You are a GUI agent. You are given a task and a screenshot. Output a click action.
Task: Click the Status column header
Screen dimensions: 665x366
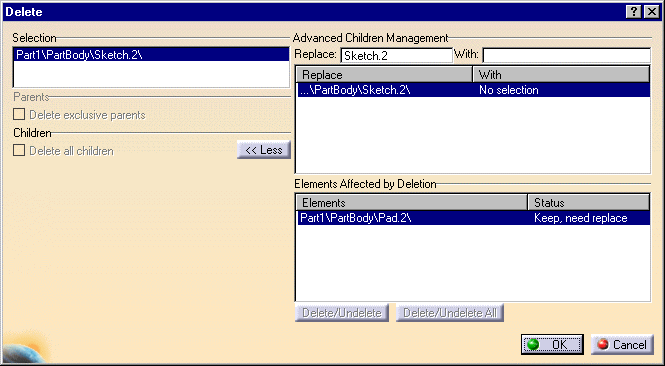589,202
